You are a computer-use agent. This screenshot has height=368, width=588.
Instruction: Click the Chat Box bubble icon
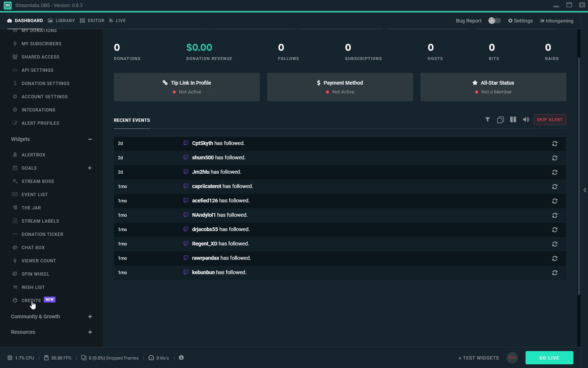coord(15,247)
